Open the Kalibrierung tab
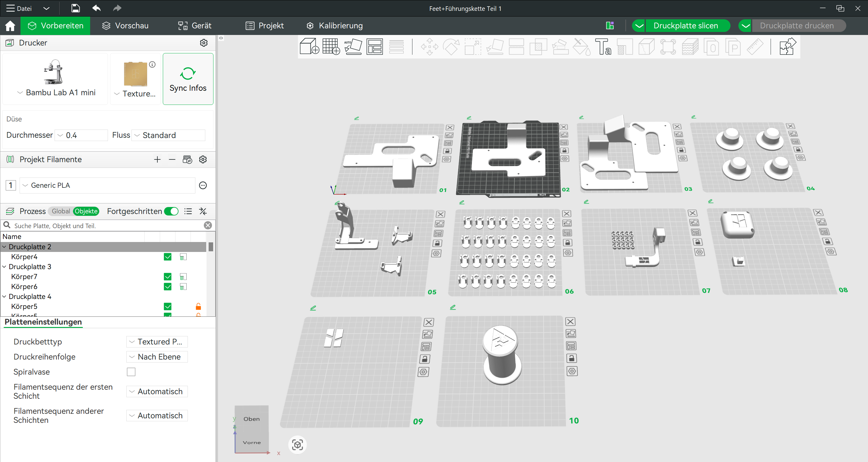The width and height of the screenshot is (868, 462). [x=334, y=26]
